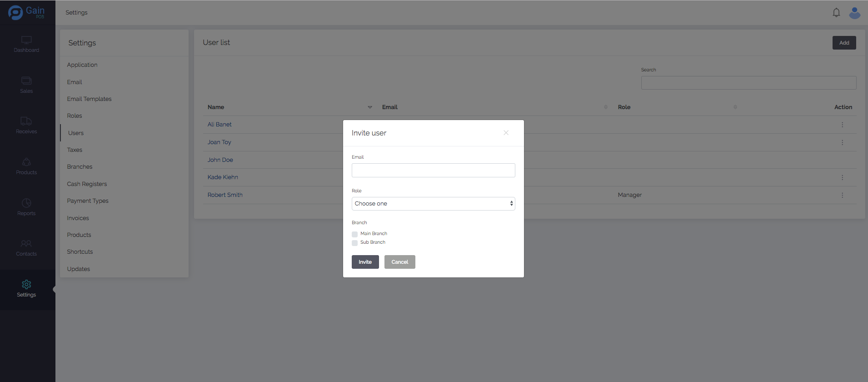Image resolution: width=868 pixels, height=382 pixels.
Task: Click the Search field in User list
Action: (748, 83)
